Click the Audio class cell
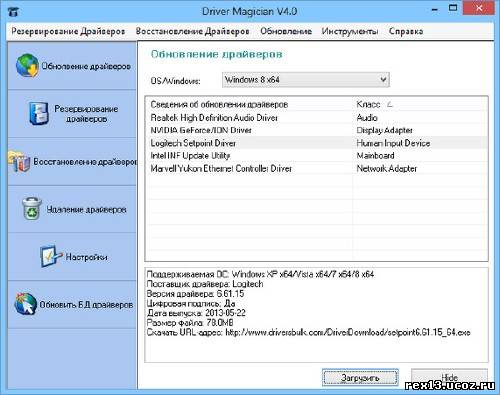The width and height of the screenshot is (500, 395). click(x=367, y=118)
